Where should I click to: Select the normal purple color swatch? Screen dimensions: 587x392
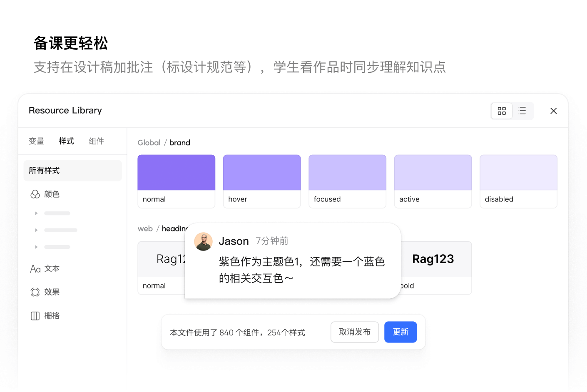(x=176, y=172)
